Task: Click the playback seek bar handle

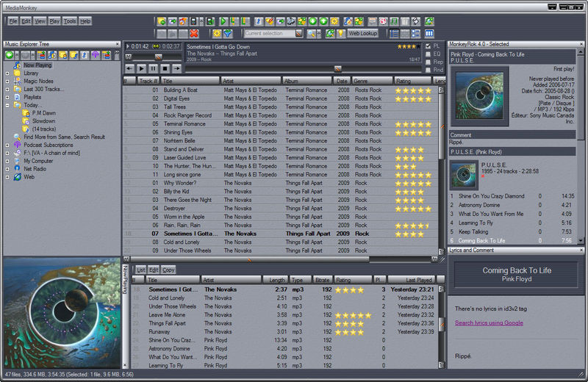Action: tap(338, 68)
